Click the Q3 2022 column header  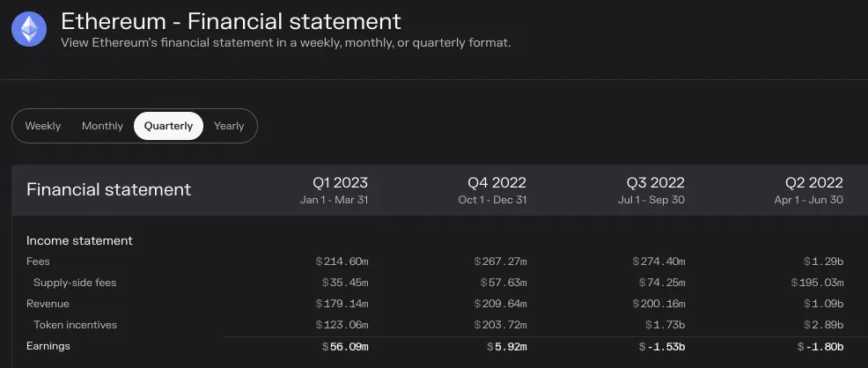651,190
